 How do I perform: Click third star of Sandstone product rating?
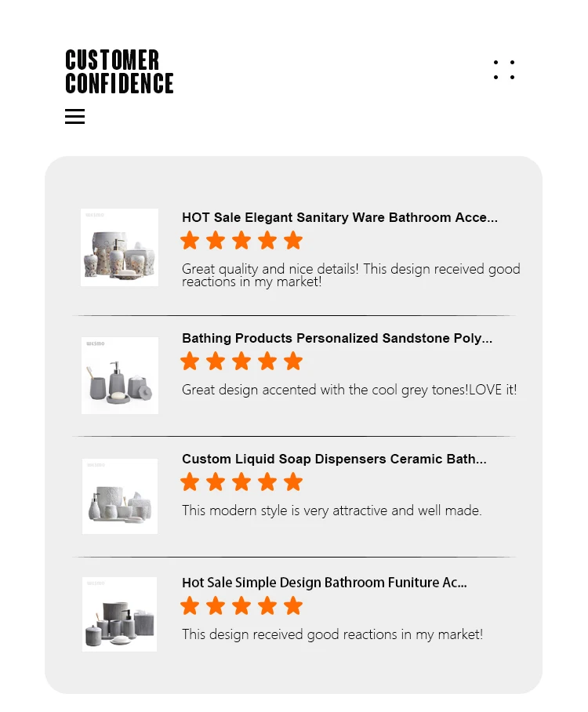241,361
